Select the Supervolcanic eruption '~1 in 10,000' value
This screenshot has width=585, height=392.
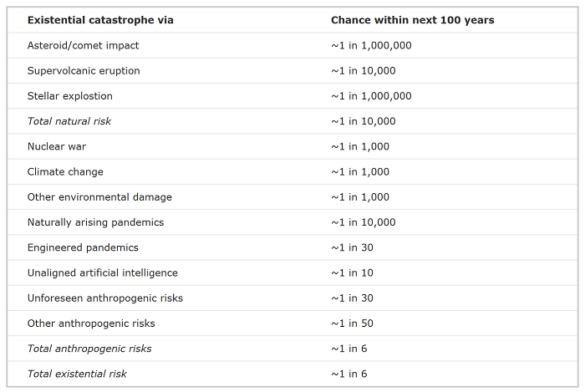pyautogui.click(x=364, y=71)
